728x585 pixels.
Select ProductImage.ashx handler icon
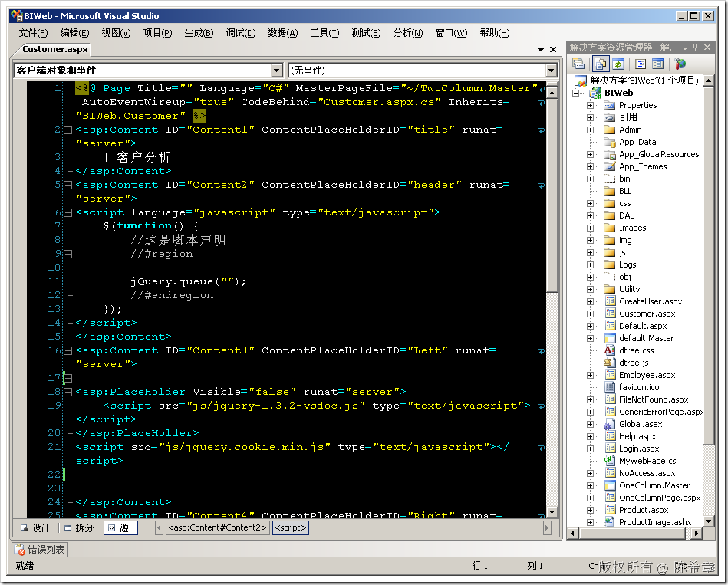click(x=610, y=522)
